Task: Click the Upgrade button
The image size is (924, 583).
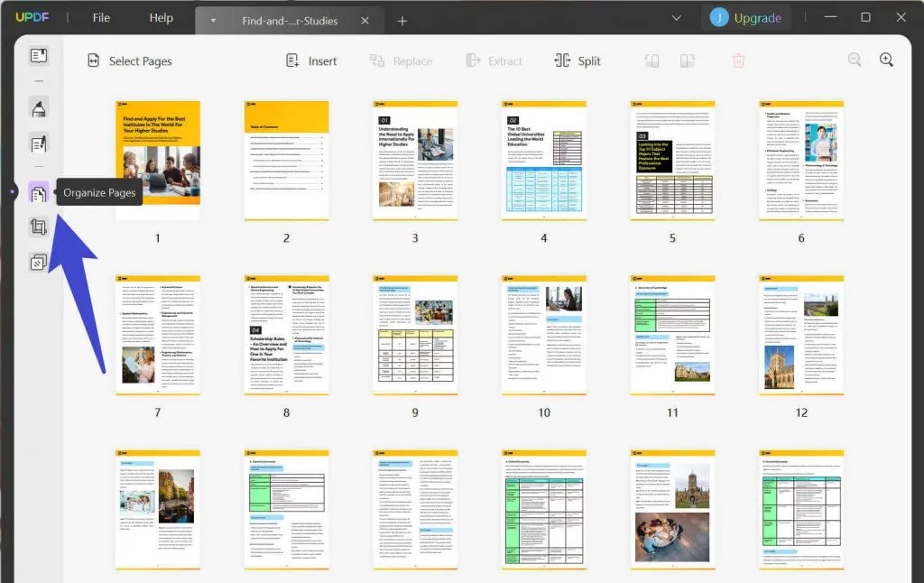Action: click(757, 17)
